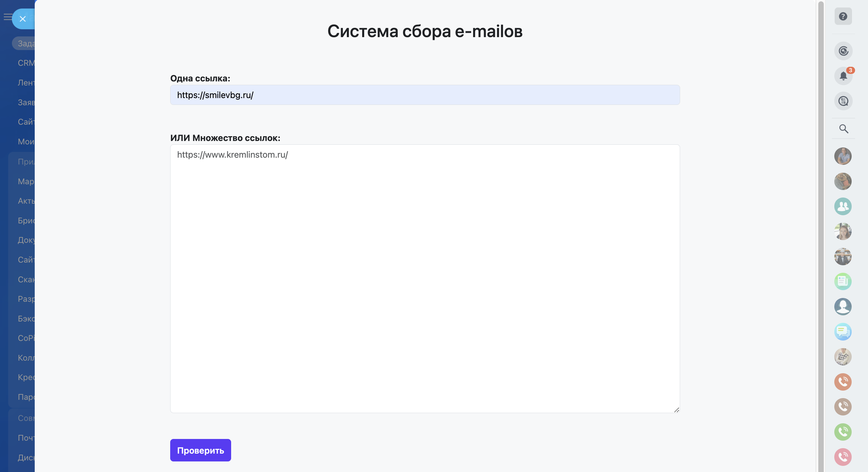Click the orange phone call icon
The height and width of the screenshot is (472, 868).
point(843,382)
